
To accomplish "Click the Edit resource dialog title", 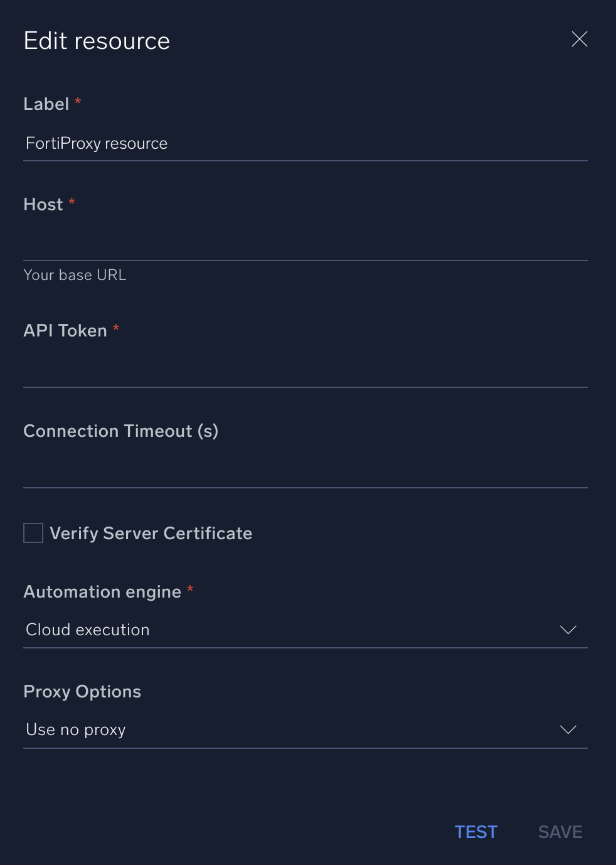I will pyautogui.click(x=97, y=40).
